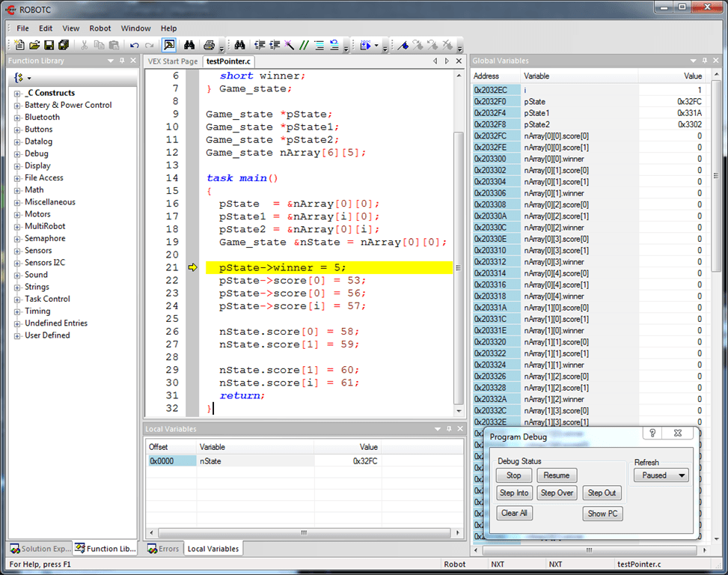The width and height of the screenshot is (728, 575).
Task: Click the Save floppy disk icon
Action: 49,45
